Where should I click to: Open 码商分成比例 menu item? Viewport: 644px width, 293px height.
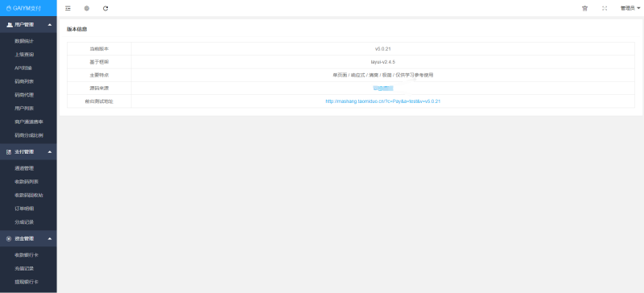click(29, 135)
